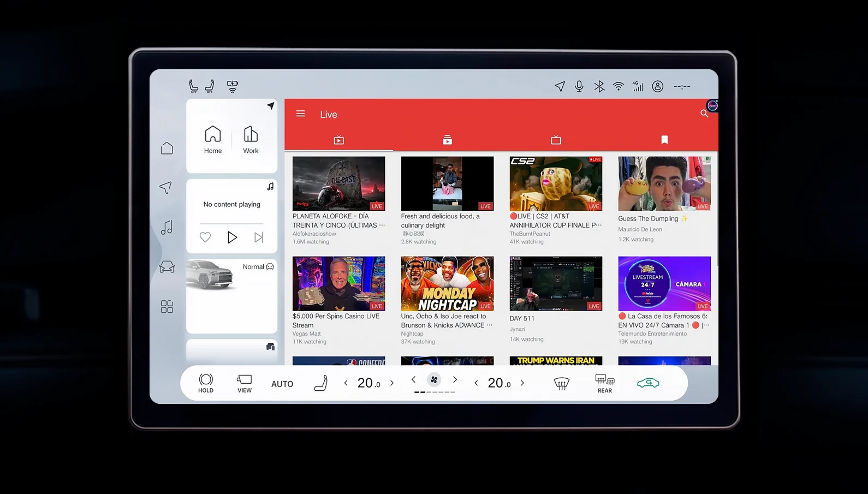Tap the garage icon on the bottom widget

270,347
